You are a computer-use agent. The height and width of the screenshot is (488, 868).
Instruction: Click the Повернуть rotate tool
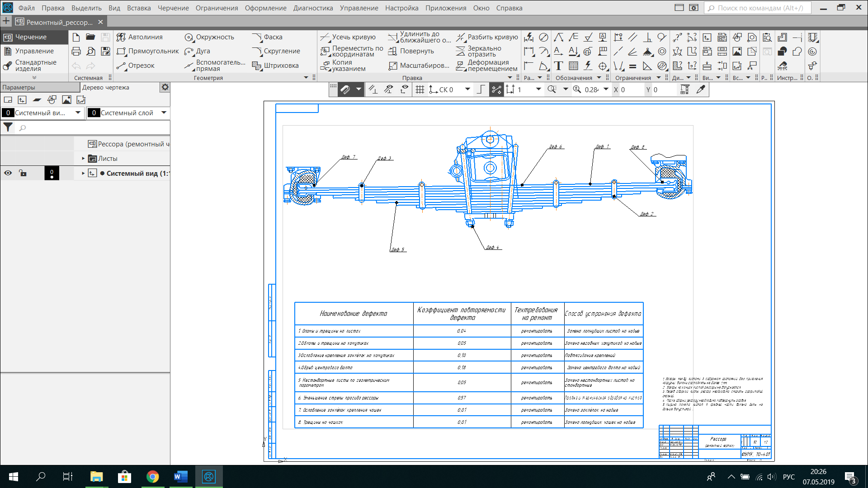click(x=411, y=51)
